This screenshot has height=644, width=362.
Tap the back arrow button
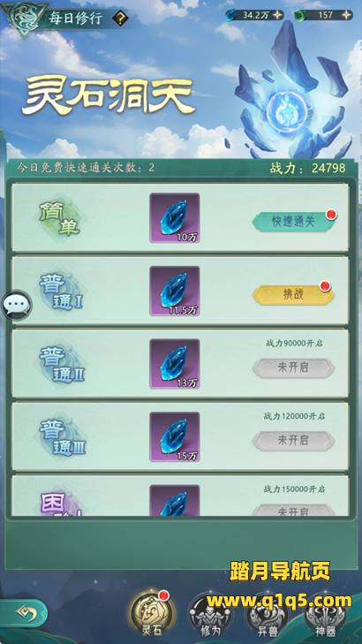(x=23, y=613)
